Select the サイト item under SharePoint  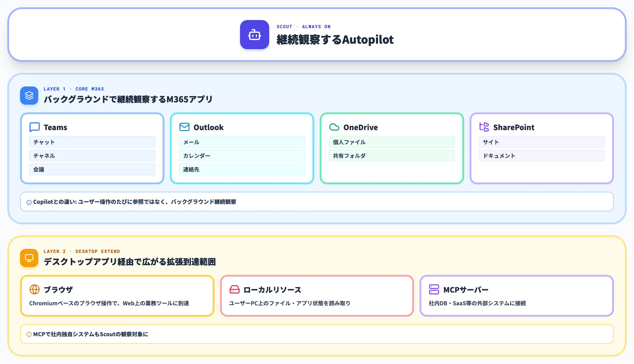tap(542, 142)
